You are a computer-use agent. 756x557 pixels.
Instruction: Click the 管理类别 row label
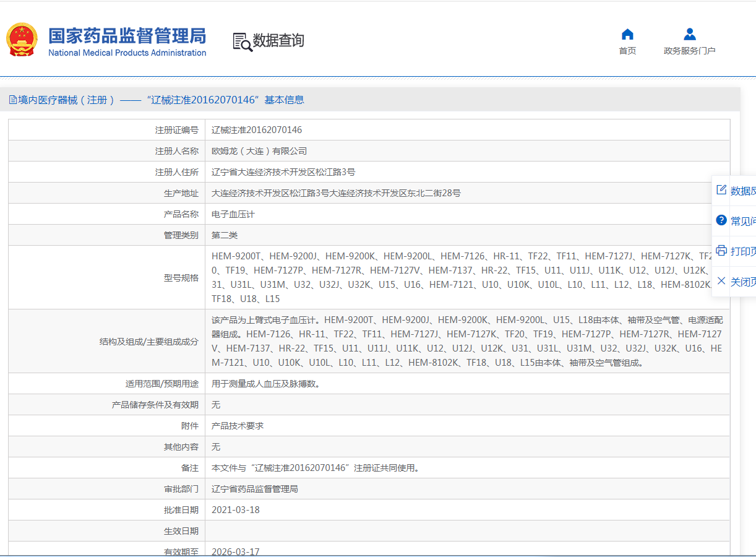click(181, 235)
